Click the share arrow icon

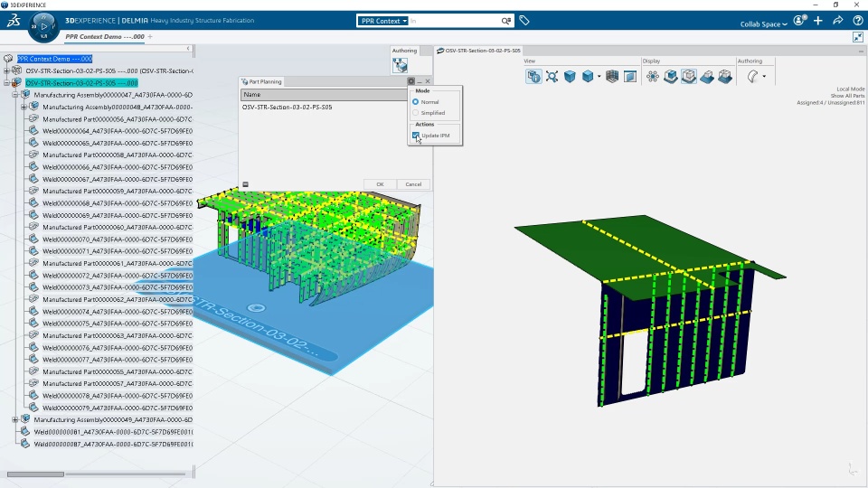(x=838, y=21)
